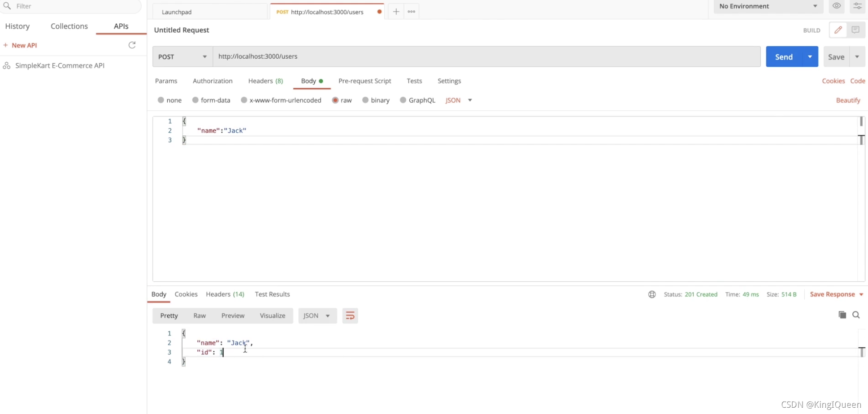Copy response body using copy icon
868x414 pixels.
pos(842,315)
